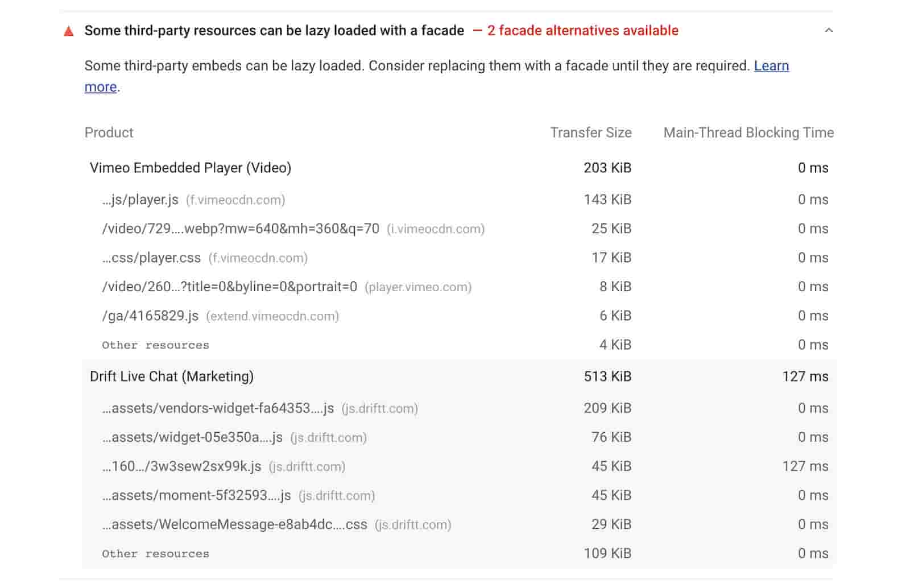910x588 pixels.
Task: Select the 513 KiB transfer size value
Action: (607, 376)
